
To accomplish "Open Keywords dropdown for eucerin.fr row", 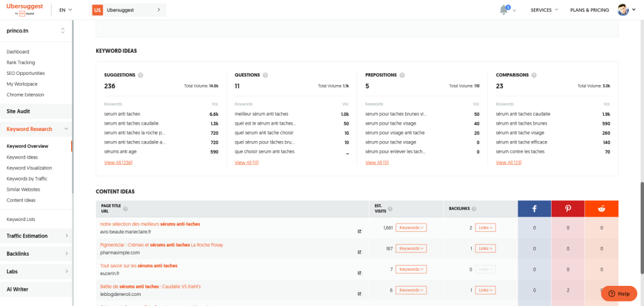I will pyautogui.click(x=411, y=269).
